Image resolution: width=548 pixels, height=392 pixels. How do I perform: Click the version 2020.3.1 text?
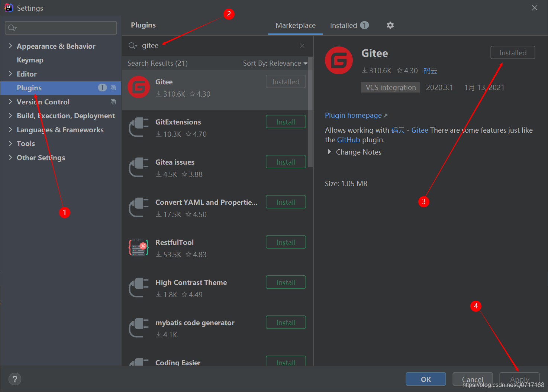439,87
